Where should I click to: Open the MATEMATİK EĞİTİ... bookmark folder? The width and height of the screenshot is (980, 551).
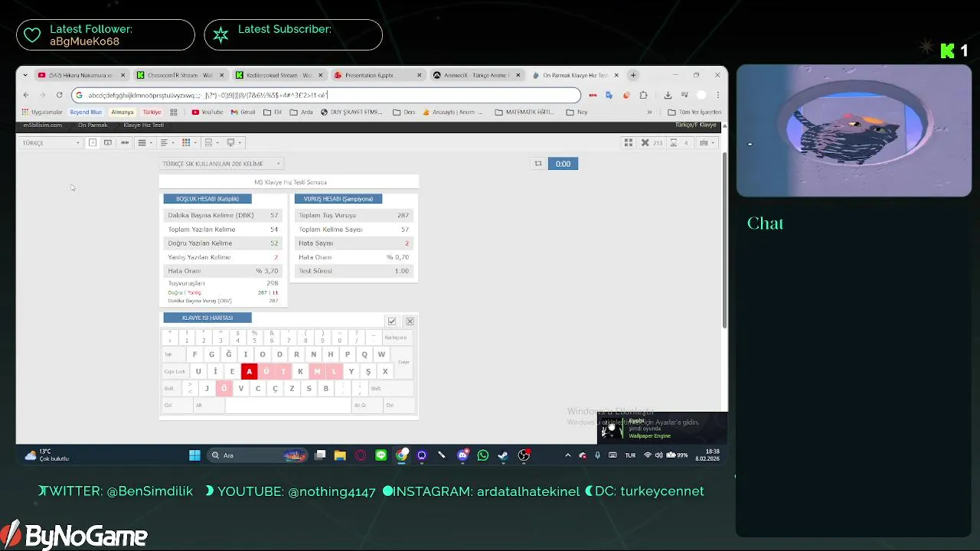pos(524,112)
